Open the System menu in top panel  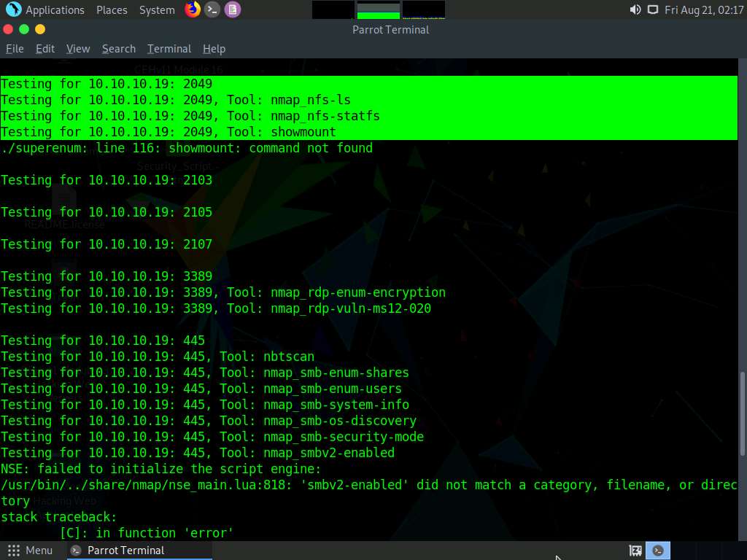pyautogui.click(x=157, y=9)
